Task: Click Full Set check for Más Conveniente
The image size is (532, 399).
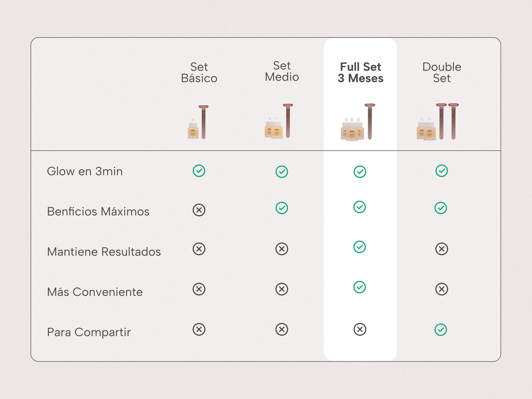Action: tap(359, 287)
